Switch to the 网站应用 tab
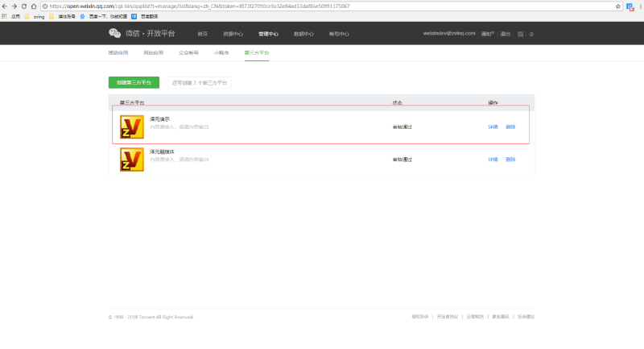This screenshot has height=349, width=644. [153, 52]
